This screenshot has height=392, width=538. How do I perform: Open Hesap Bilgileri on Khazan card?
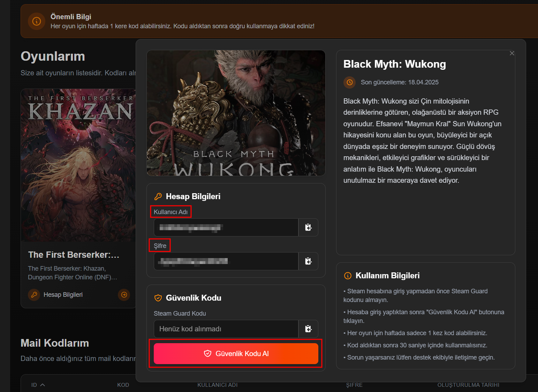[63, 295]
